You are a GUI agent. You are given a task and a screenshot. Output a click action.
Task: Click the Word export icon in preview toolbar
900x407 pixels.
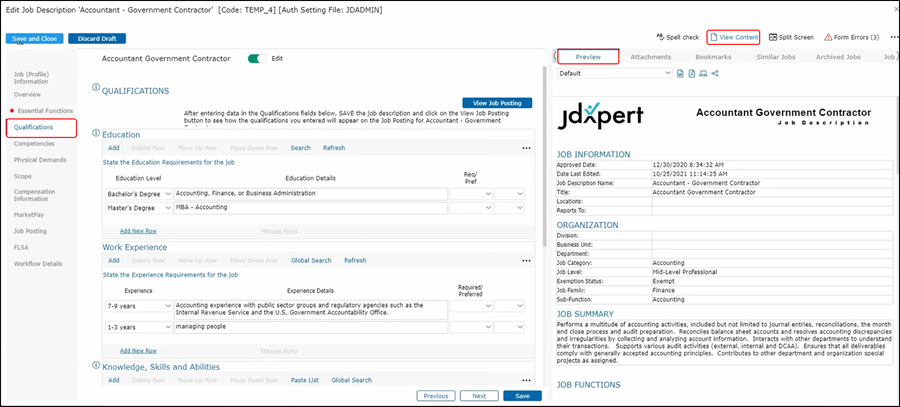coord(681,74)
